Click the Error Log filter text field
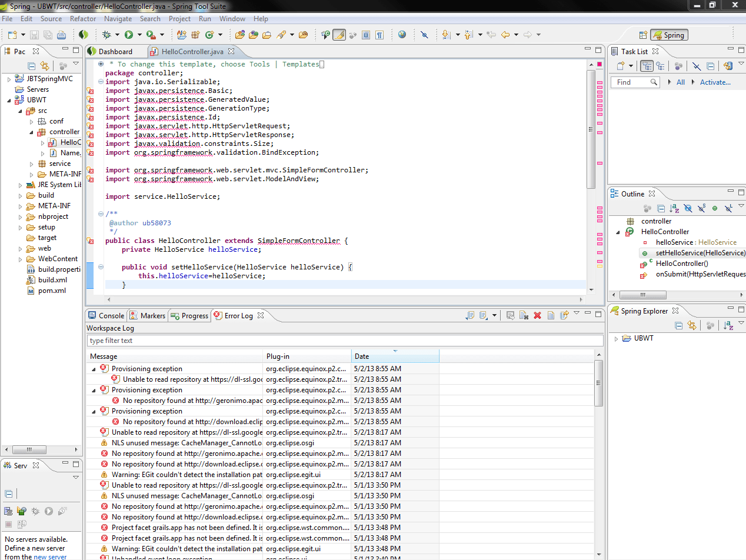This screenshot has width=746, height=560. (x=345, y=341)
